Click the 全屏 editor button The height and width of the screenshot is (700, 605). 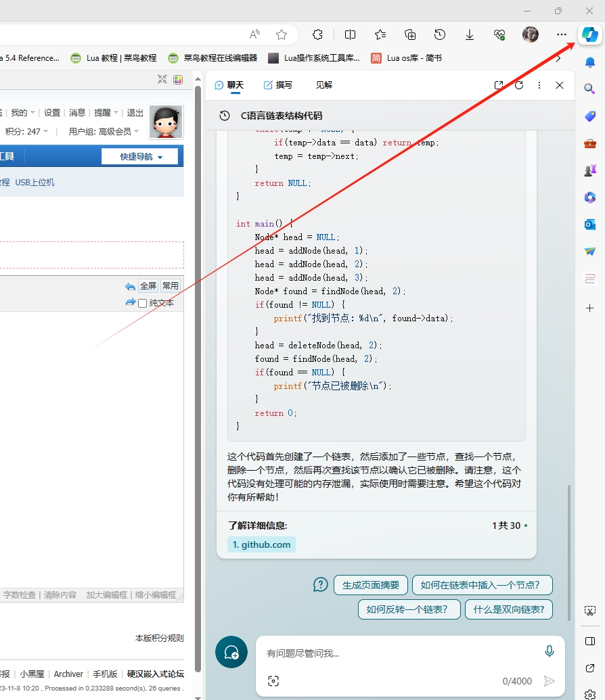tap(148, 285)
